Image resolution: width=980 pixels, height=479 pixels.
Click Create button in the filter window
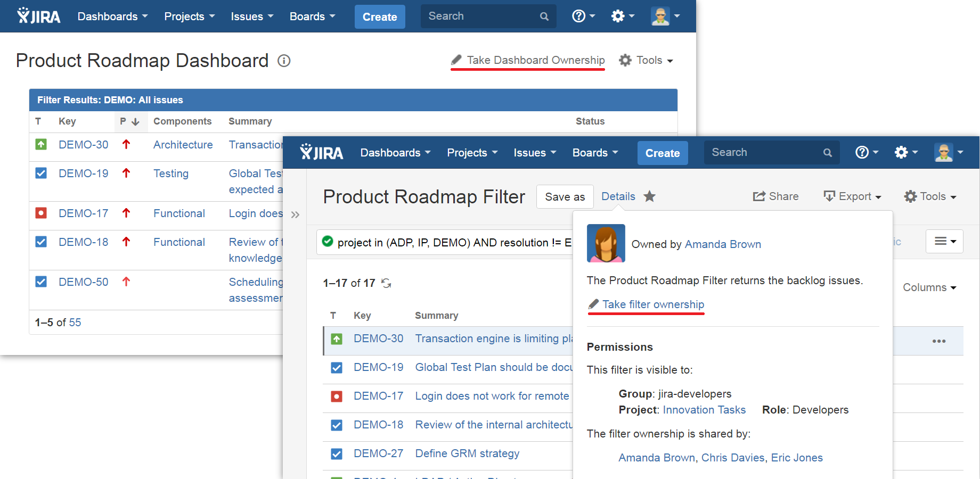pos(663,153)
